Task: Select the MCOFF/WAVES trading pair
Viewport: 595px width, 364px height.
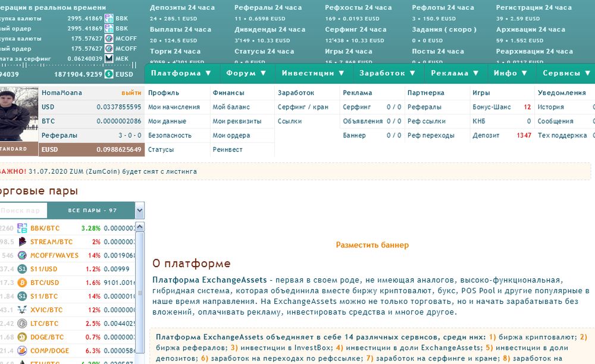Action: point(54,255)
